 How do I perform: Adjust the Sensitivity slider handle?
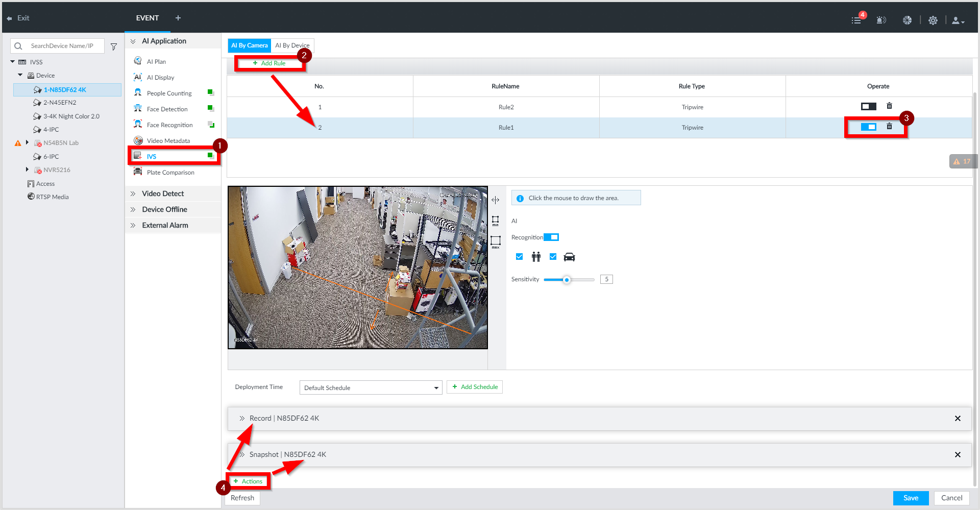click(x=567, y=280)
